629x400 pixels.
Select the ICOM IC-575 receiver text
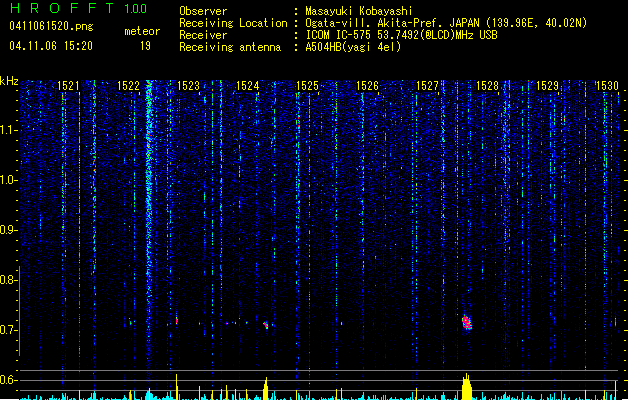point(401,35)
